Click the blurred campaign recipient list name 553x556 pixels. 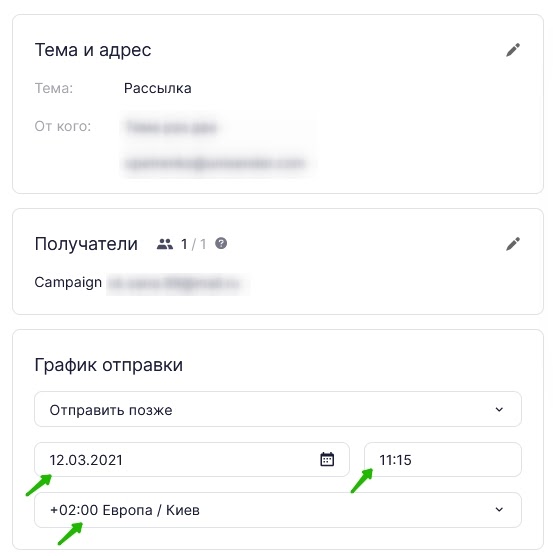(x=174, y=283)
